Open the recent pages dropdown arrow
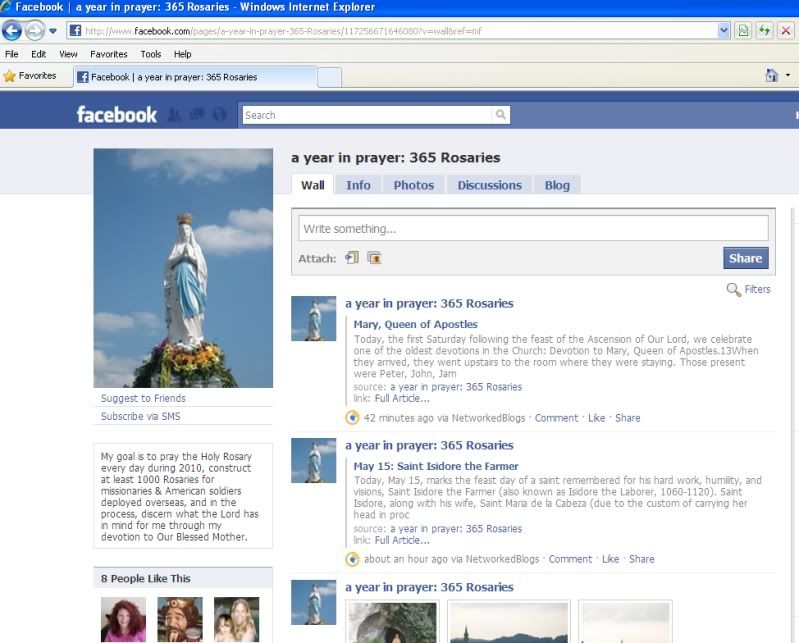This screenshot has height=643, width=799. (x=53, y=31)
